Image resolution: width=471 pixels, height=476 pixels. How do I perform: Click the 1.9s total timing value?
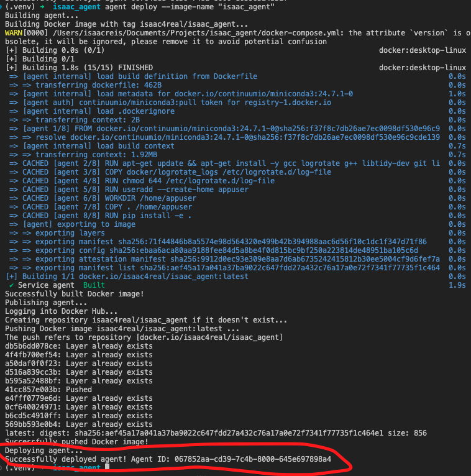(457, 285)
